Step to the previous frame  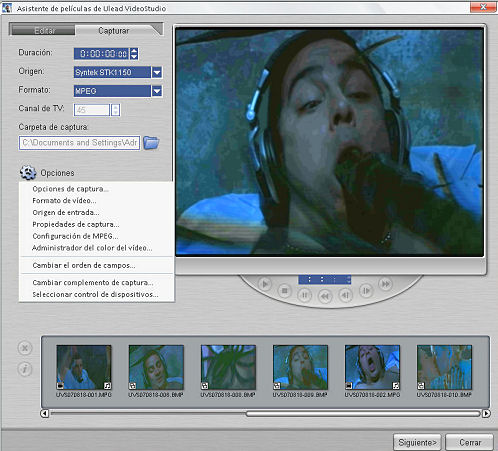[x=346, y=295]
